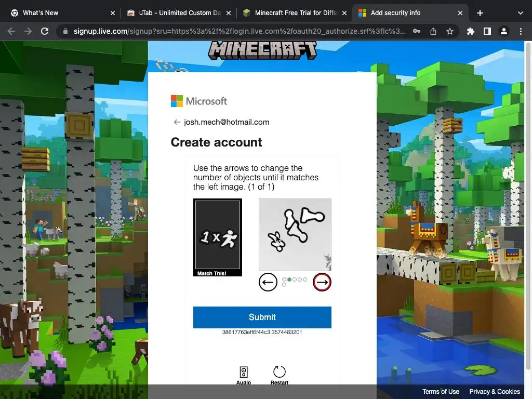532x399 pixels.
Task: Reload the current page
Action: [45, 31]
